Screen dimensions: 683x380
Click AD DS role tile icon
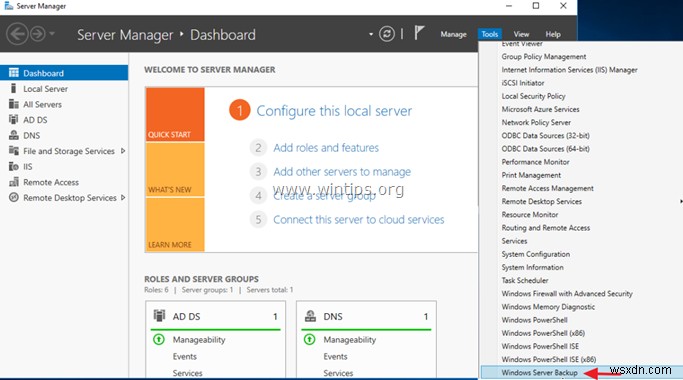pos(159,316)
